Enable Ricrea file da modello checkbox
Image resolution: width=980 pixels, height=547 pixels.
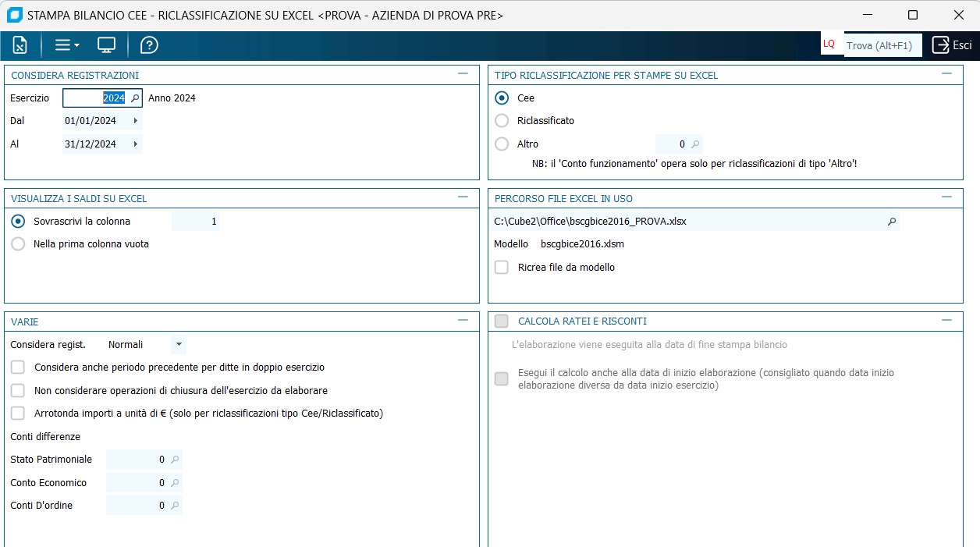[x=502, y=268]
